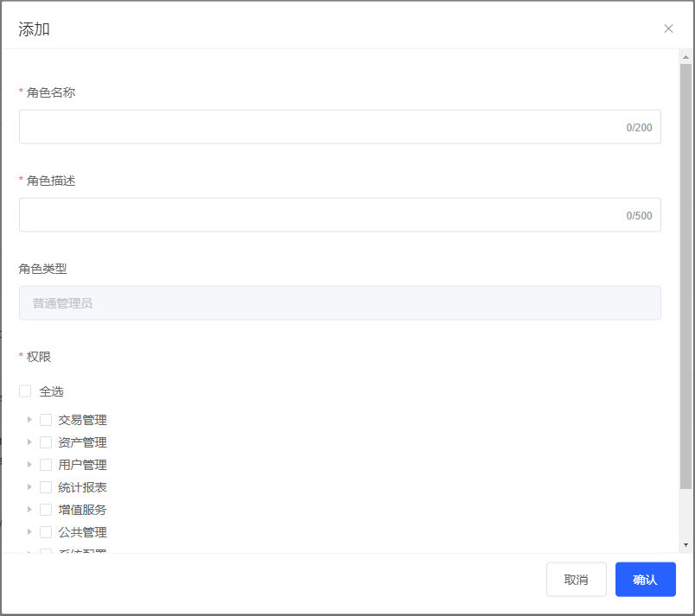
Task: Click the scrollbar down arrow
Action: pos(685,545)
